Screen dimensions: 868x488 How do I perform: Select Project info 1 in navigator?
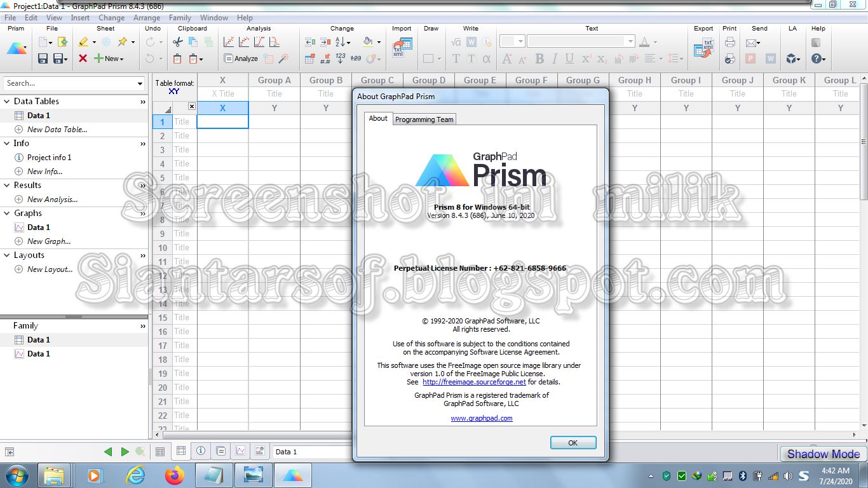coord(50,158)
